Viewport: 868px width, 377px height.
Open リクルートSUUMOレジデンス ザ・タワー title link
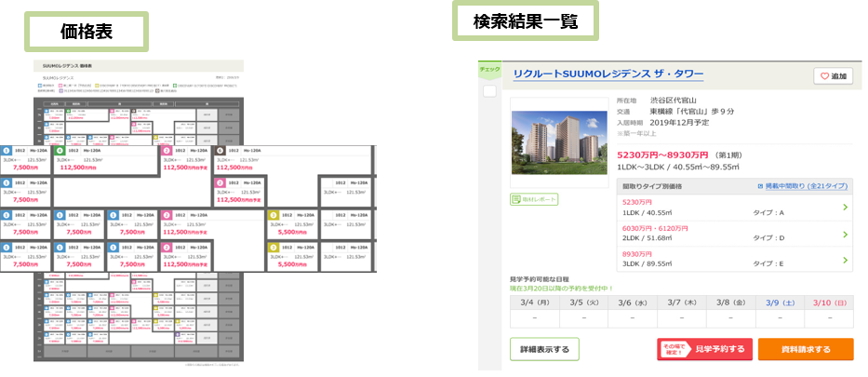608,74
